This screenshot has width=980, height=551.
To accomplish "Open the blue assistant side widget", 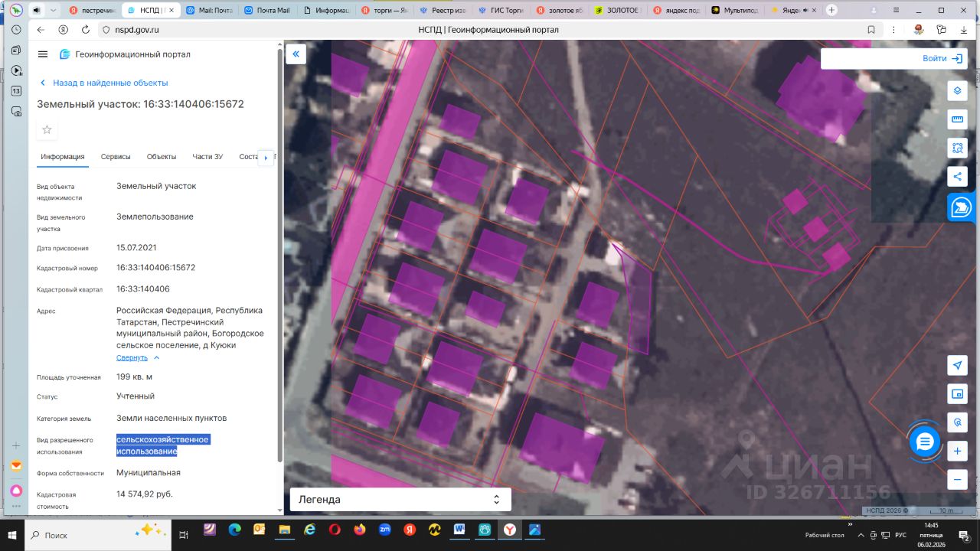I will pos(961,207).
